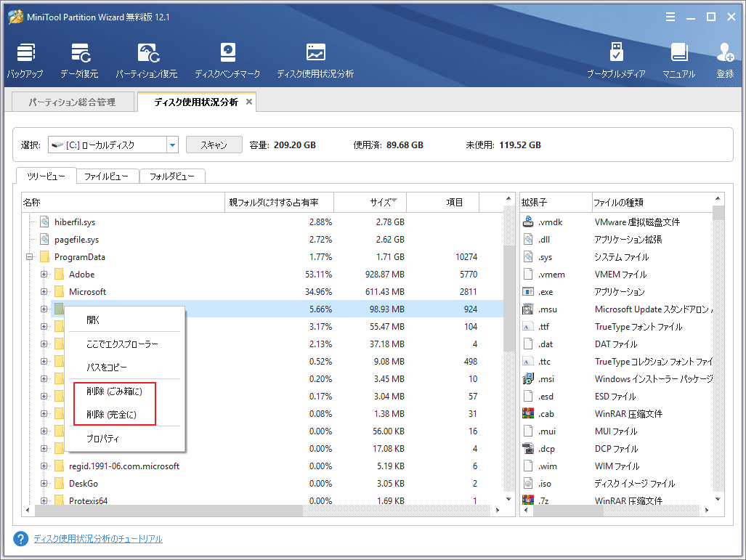Click the 928.87 MB size value for Adobe

pyautogui.click(x=385, y=274)
